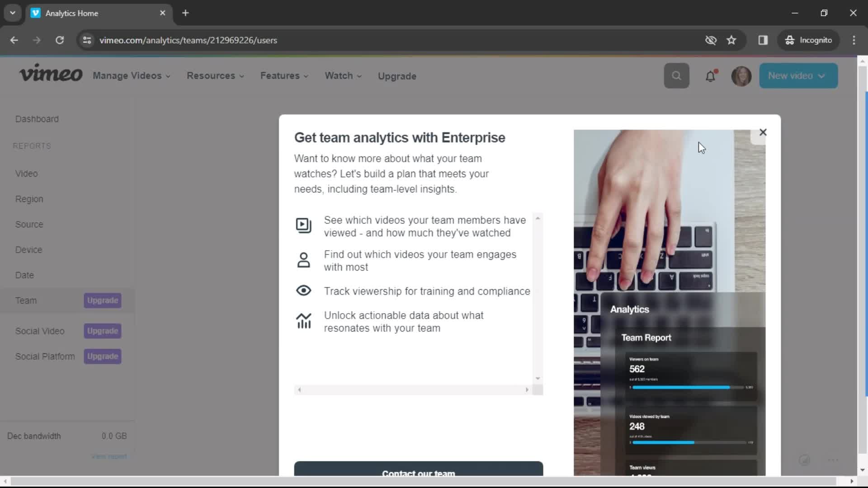The width and height of the screenshot is (868, 488).
Task: Click Upgrade button next to Social Video
Action: [102, 331]
